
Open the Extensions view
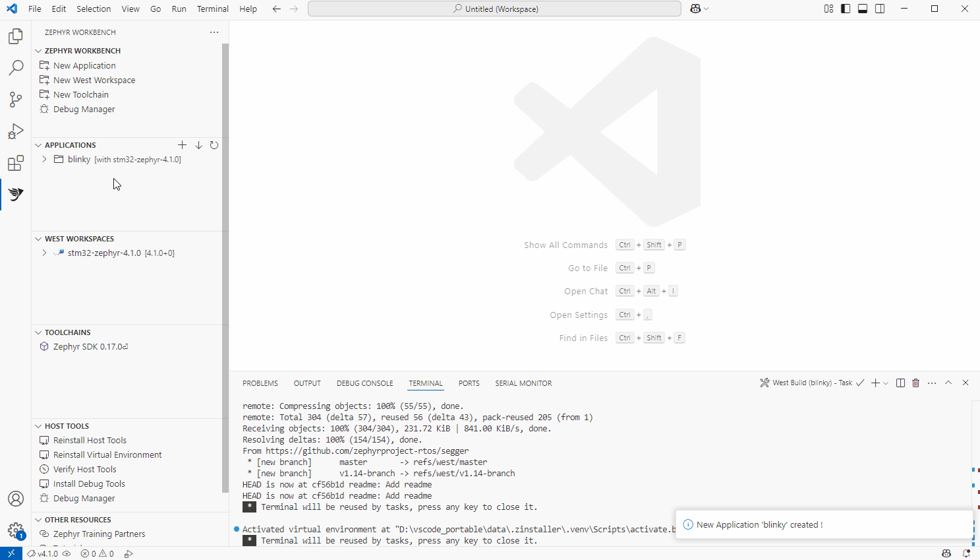point(16,163)
